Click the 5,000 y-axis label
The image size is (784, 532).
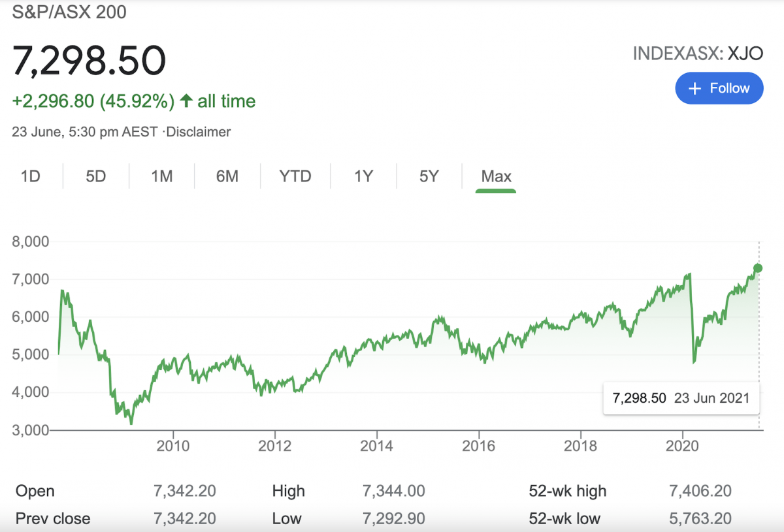31,354
